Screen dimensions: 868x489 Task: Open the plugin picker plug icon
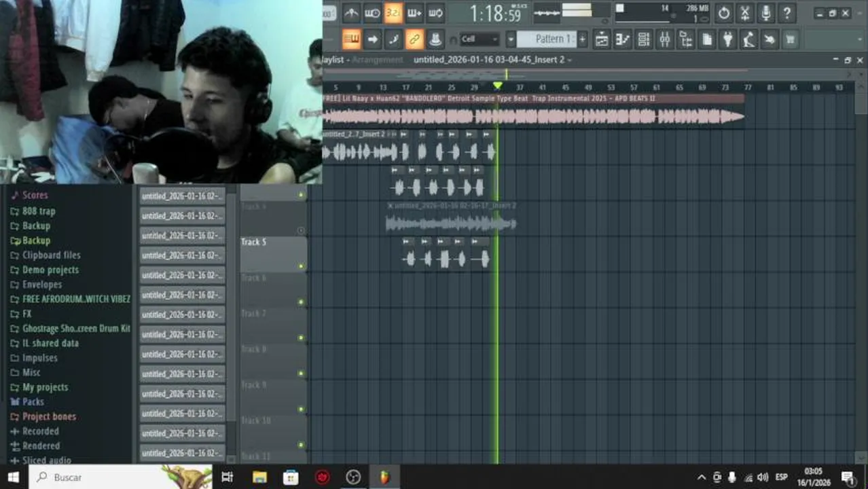tap(728, 39)
